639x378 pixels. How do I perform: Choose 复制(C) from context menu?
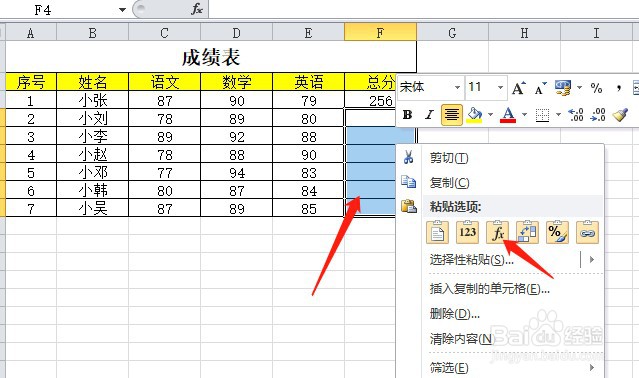pyautogui.click(x=450, y=183)
